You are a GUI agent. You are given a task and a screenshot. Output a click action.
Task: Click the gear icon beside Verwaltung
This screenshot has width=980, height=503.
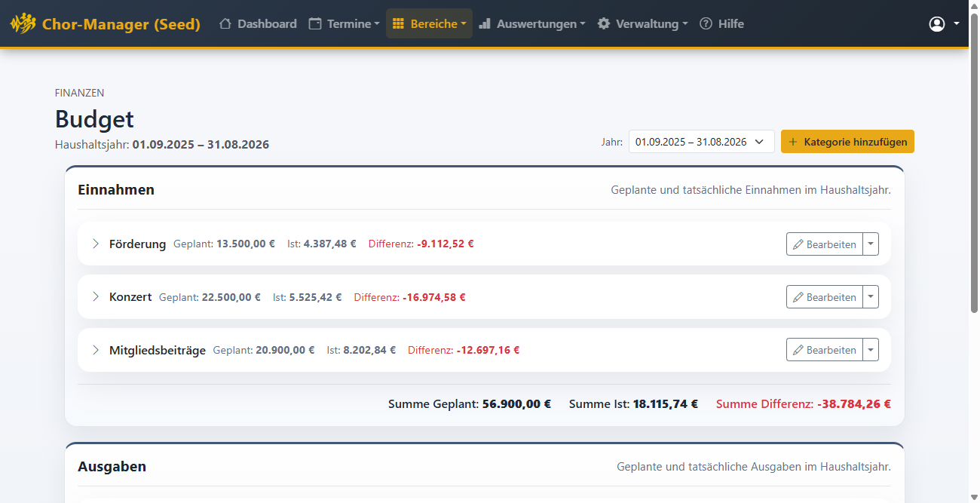pyautogui.click(x=604, y=24)
